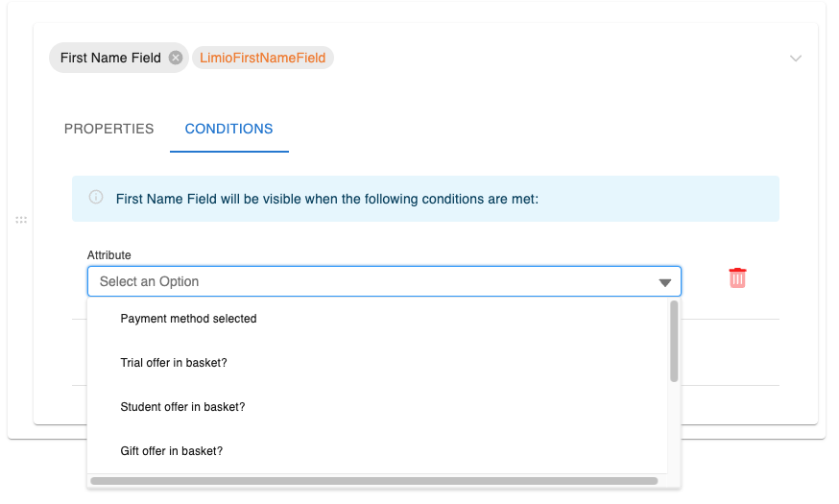Click the orange LimioFirstNameField tag
This screenshot has height=504, width=839.
262,58
